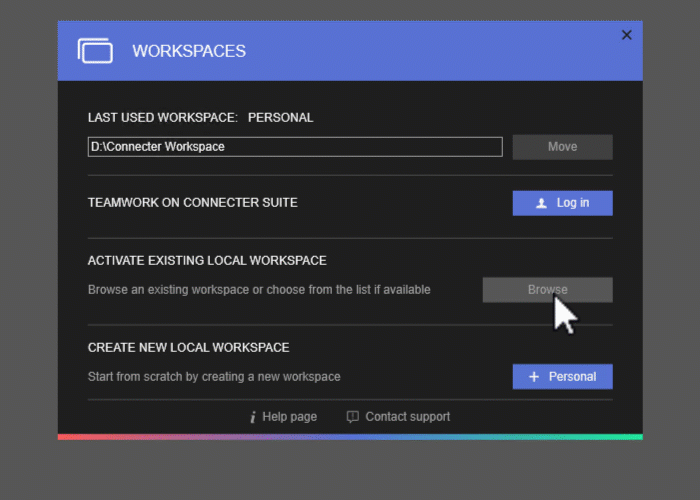Close the Workspaces dialog

626,35
